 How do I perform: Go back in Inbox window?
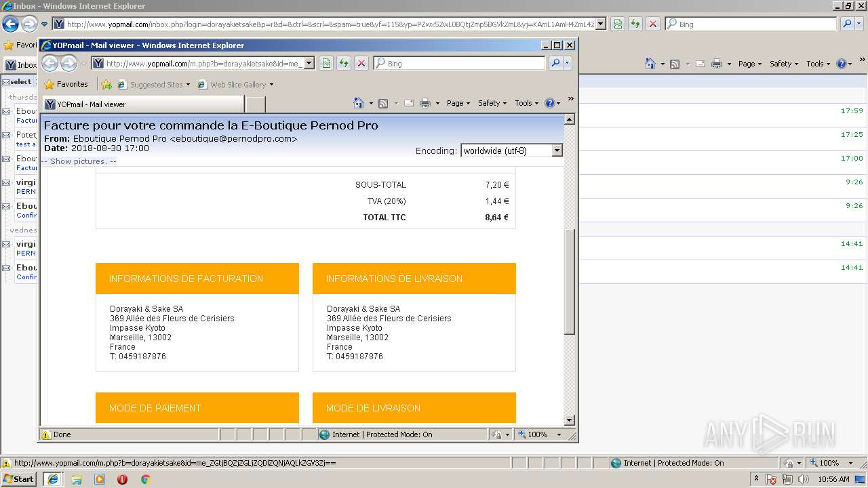coord(10,24)
